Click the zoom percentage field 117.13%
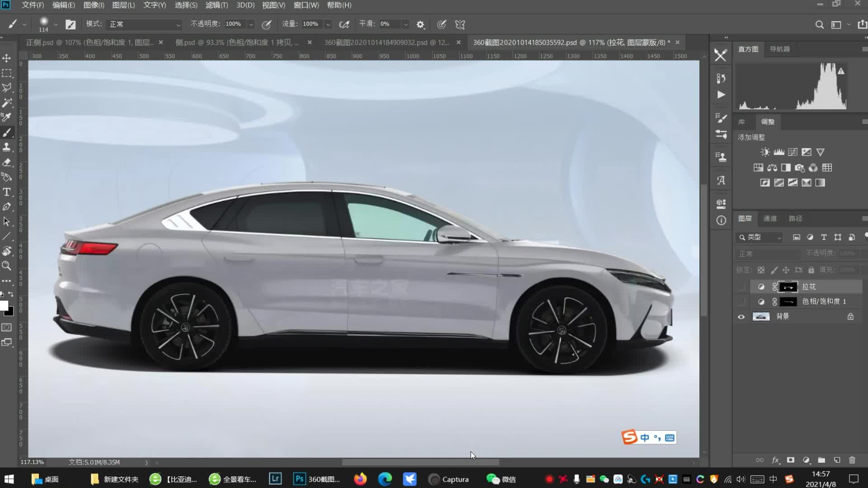The image size is (868, 488). click(x=32, y=462)
